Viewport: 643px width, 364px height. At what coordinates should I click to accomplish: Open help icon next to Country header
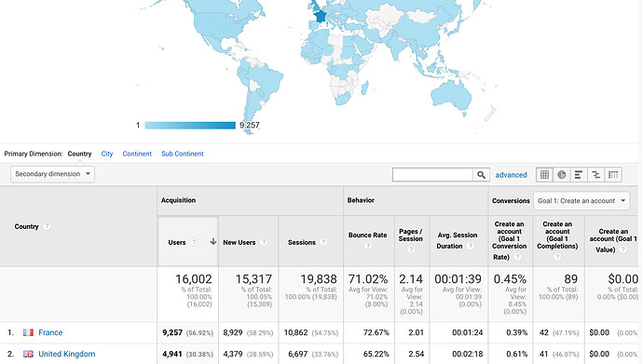click(x=47, y=226)
